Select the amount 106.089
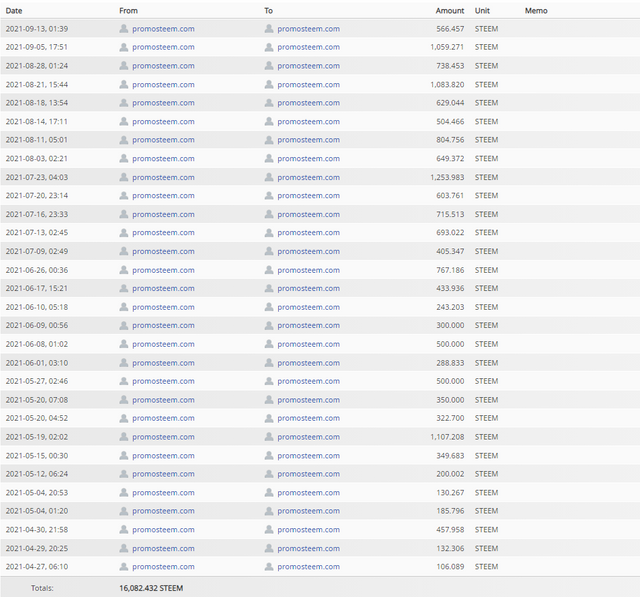The width and height of the screenshot is (640, 597). [450, 567]
